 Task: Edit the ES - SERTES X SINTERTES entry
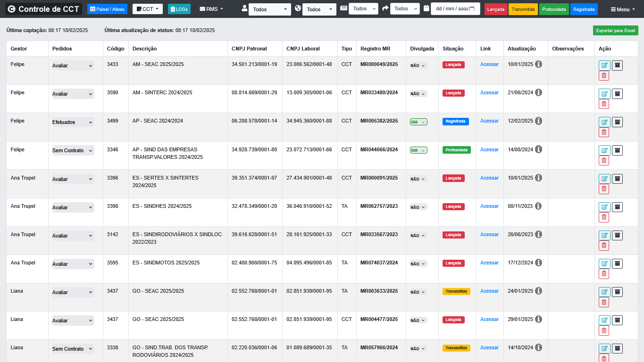604,179
